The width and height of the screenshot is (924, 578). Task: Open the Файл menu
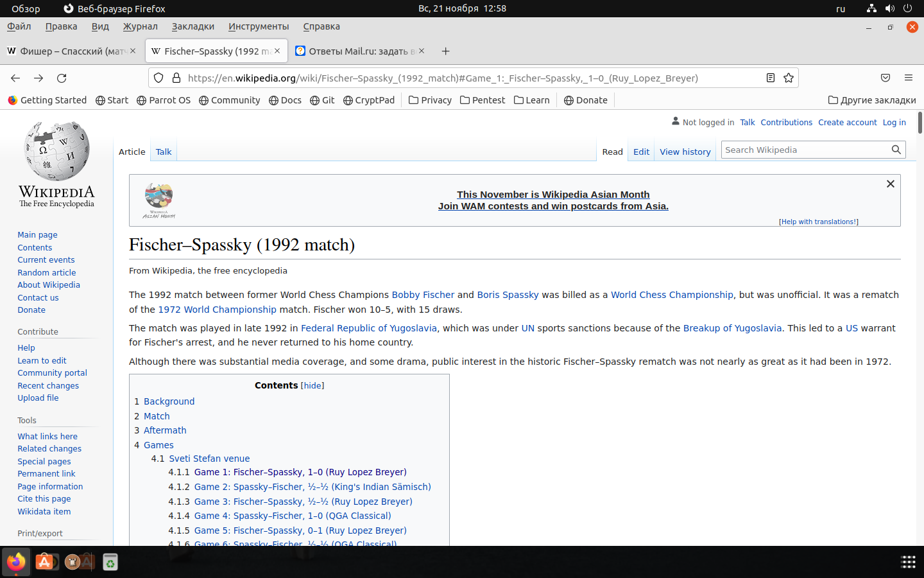pyautogui.click(x=19, y=26)
